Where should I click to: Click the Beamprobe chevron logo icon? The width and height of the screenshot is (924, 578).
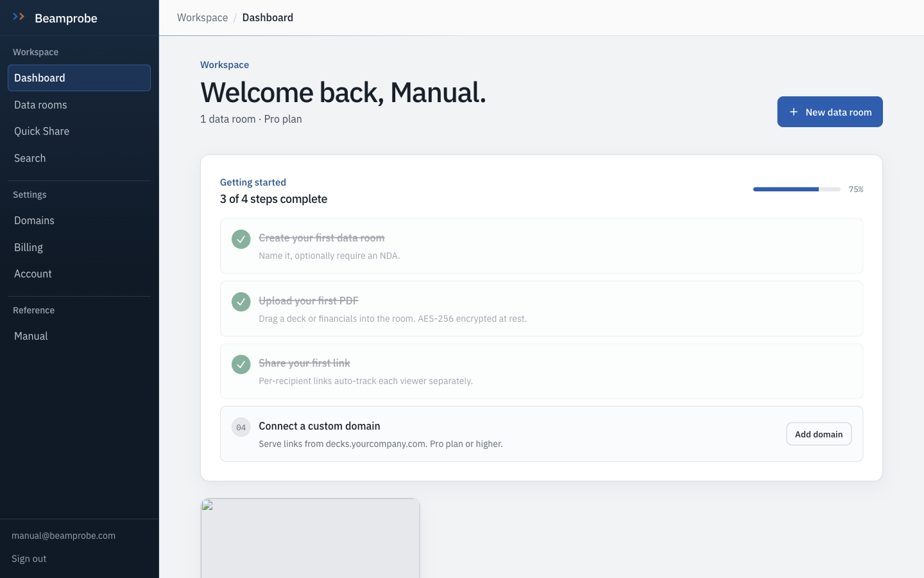[x=19, y=17]
